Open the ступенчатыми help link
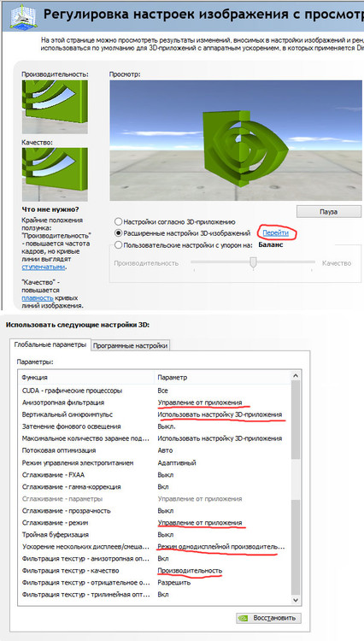Screen dimensions: 364x641 click(44, 267)
